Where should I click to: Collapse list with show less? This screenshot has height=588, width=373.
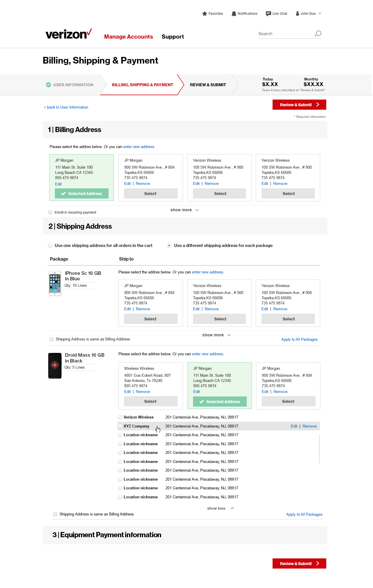tap(221, 508)
